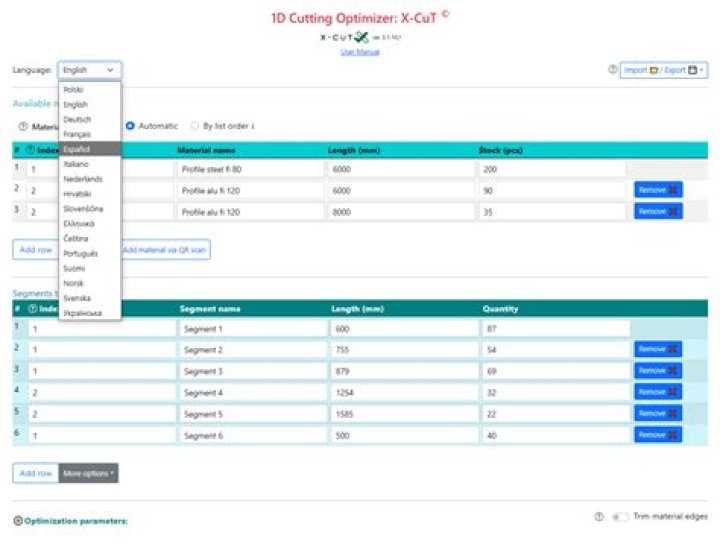Select highlighted Español language option

[90, 149]
